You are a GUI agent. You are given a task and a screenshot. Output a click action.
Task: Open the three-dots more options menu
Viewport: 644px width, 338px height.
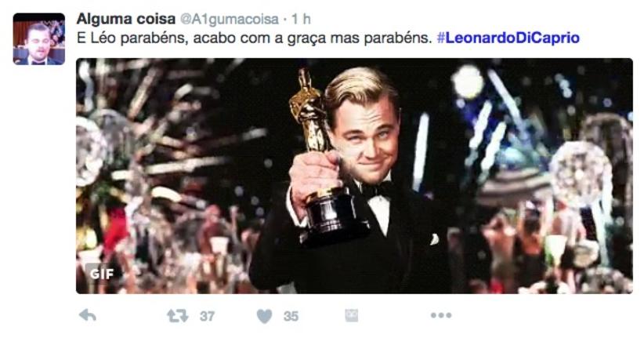tap(441, 315)
